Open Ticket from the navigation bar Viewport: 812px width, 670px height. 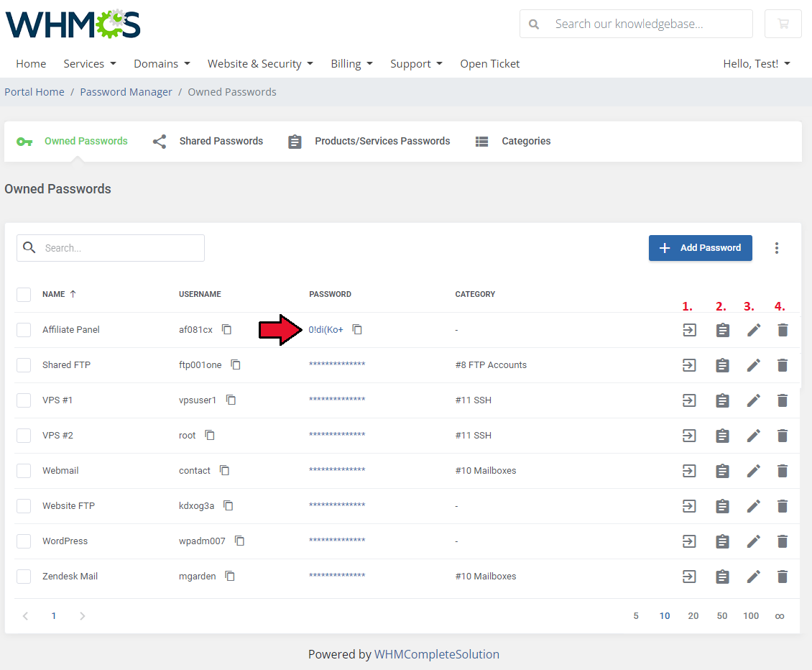pyautogui.click(x=490, y=64)
